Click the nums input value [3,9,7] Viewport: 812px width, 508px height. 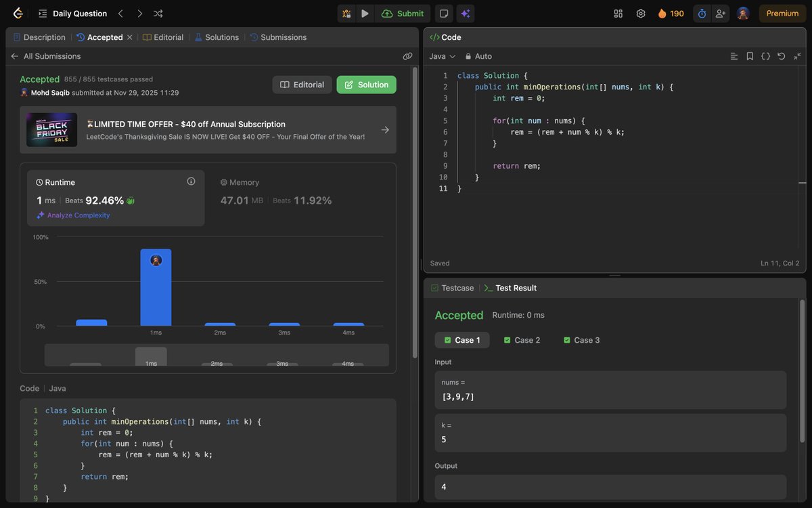pos(458,396)
